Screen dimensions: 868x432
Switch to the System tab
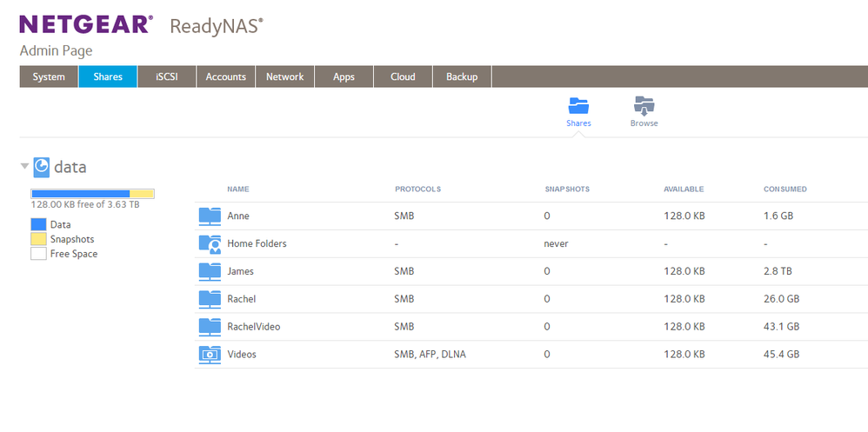coord(49,76)
